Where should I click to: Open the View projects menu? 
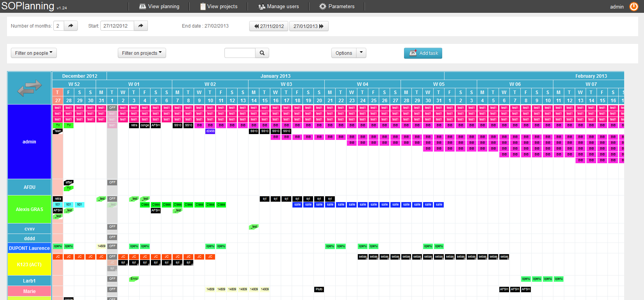(219, 7)
